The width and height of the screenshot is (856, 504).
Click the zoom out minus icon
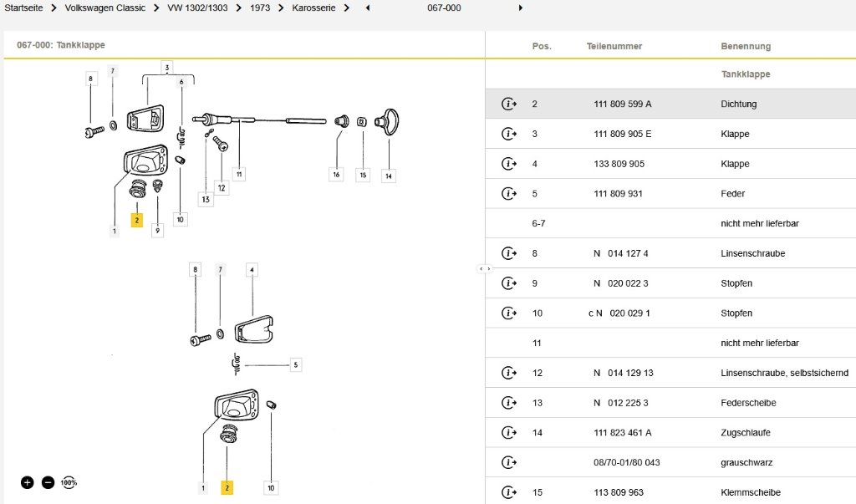coord(48,482)
